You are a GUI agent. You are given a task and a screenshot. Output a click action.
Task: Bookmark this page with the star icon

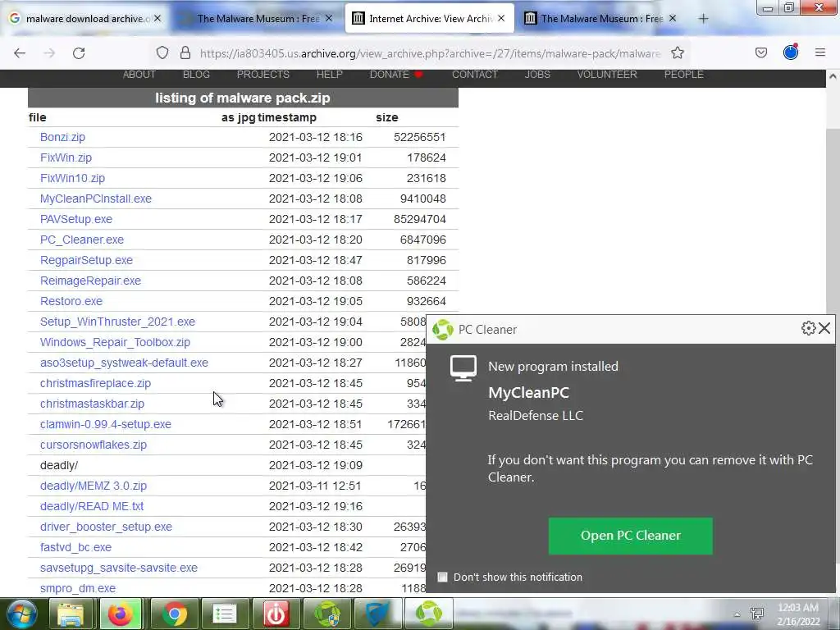678,52
